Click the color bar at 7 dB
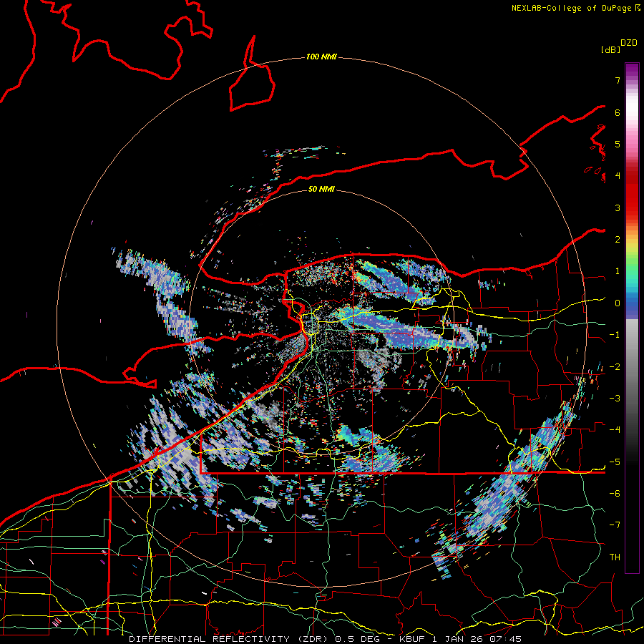 pos(632,80)
